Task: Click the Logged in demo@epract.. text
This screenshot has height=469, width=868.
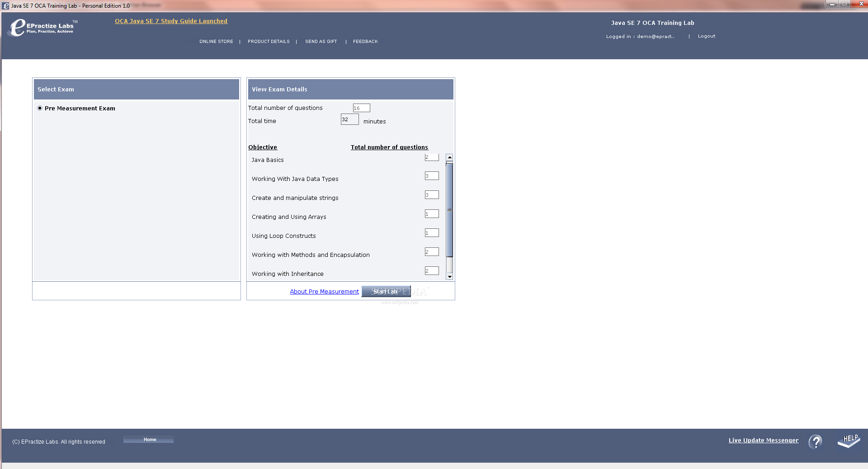Action: click(640, 37)
